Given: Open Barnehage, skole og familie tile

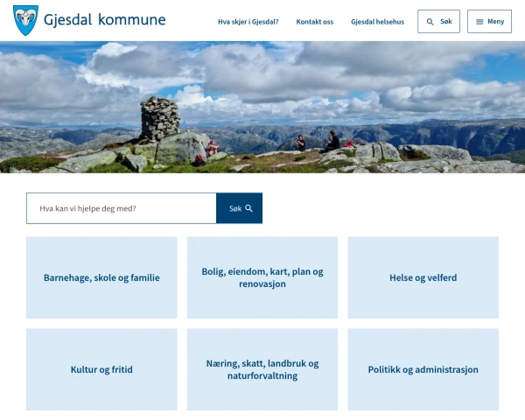Looking at the screenshot, I should pos(101,277).
